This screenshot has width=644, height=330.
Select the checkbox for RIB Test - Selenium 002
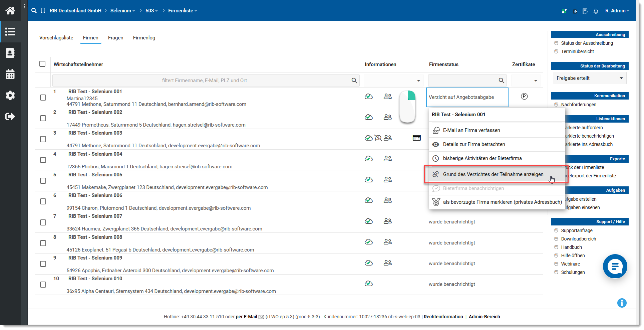[x=43, y=118]
